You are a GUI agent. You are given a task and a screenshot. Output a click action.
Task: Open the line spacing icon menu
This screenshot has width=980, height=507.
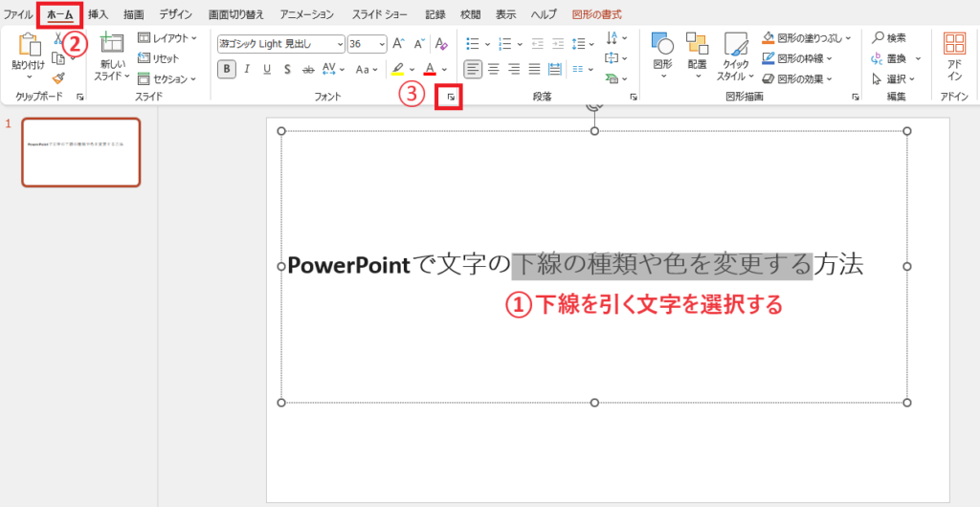pyautogui.click(x=583, y=44)
